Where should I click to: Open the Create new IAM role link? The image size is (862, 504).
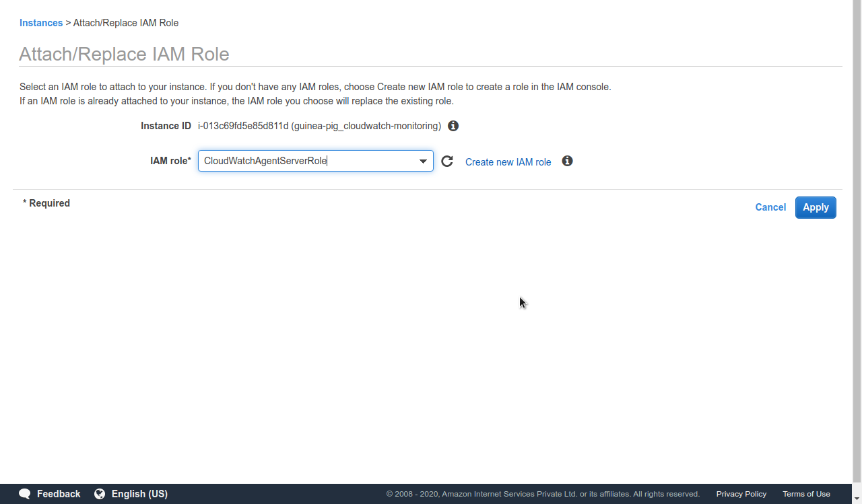pos(508,162)
